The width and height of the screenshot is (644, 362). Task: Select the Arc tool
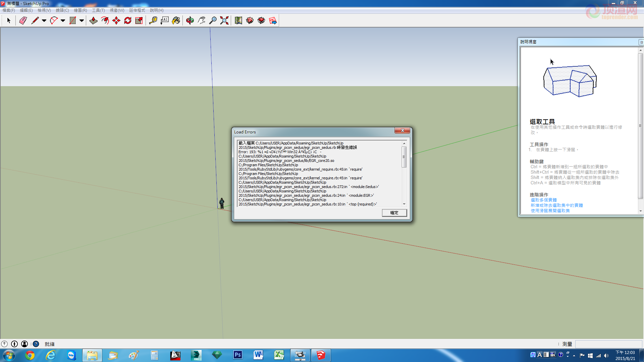coord(54,21)
